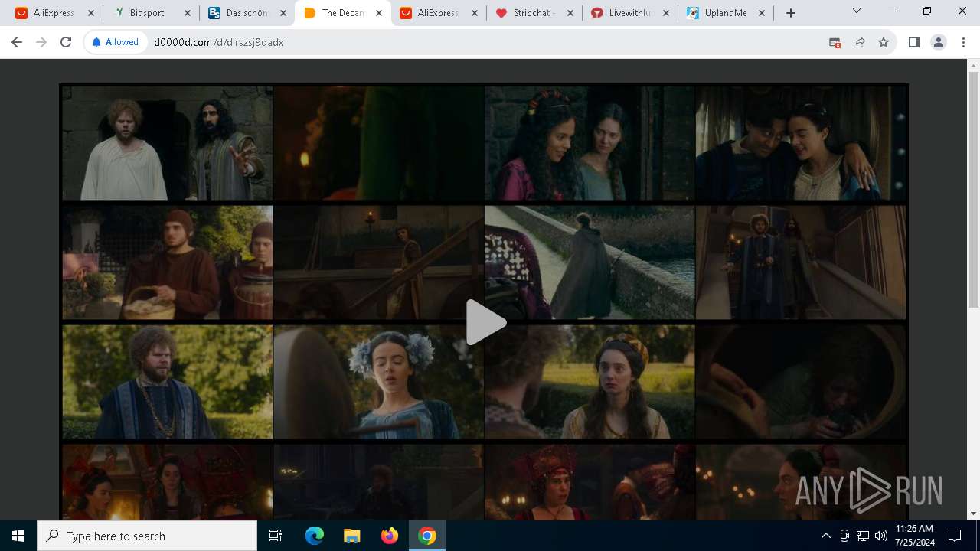Close the Livewithlu tab

click(666, 13)
